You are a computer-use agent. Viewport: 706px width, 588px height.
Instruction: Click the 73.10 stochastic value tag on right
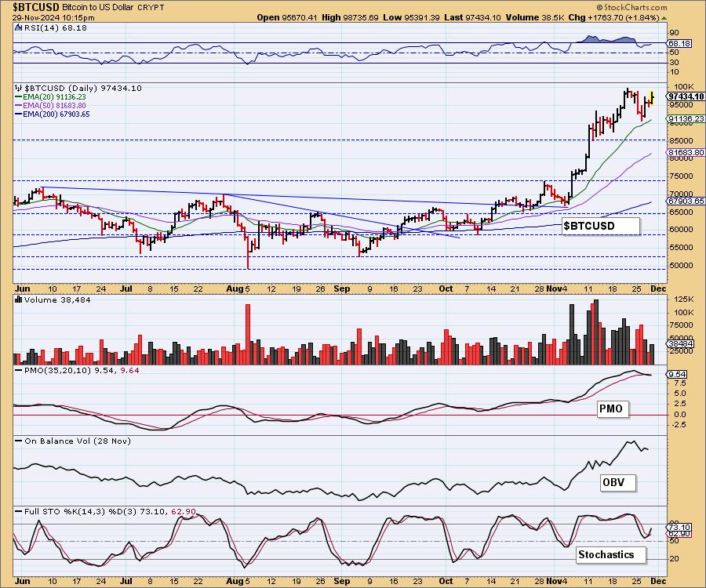679,528
